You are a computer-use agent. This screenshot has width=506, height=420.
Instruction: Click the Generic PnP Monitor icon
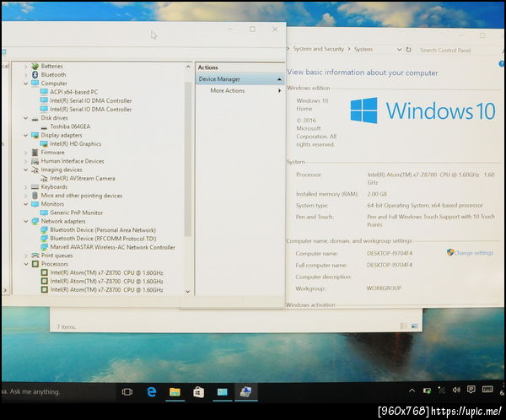point(44,213)
